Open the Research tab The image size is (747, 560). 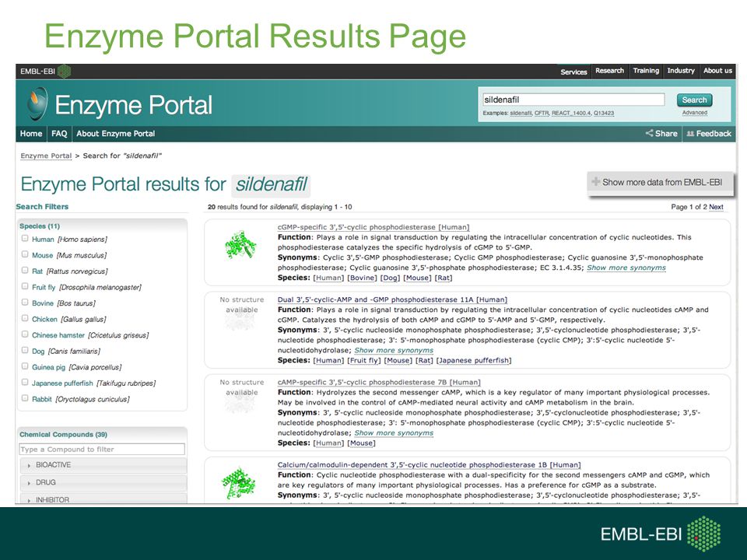click(609, 71)
